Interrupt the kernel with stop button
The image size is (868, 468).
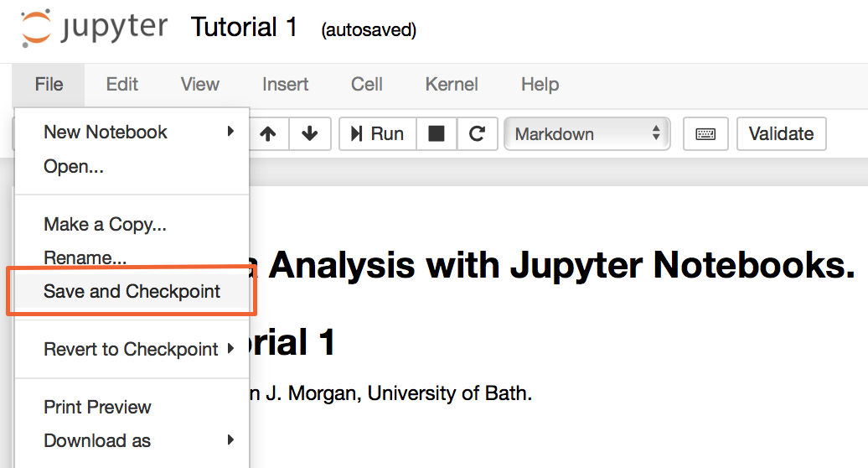point(437,133)
